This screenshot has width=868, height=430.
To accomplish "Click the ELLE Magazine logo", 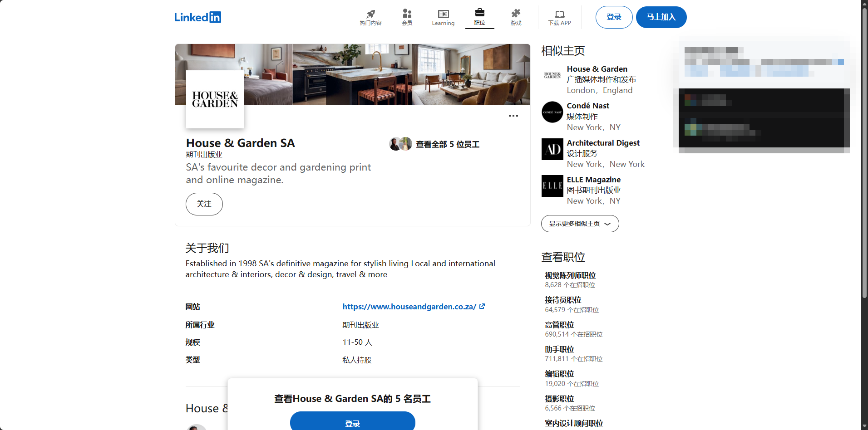I will pyautogui.click(x=552, y=186).
